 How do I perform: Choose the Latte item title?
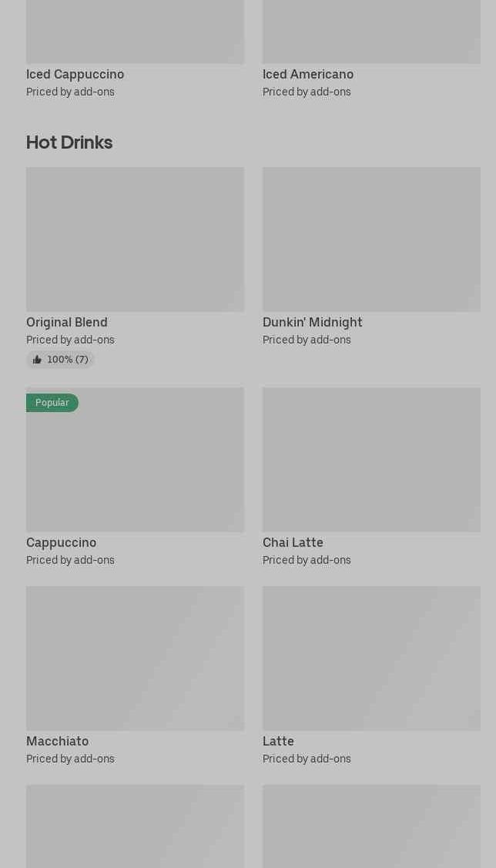point(279,741)
